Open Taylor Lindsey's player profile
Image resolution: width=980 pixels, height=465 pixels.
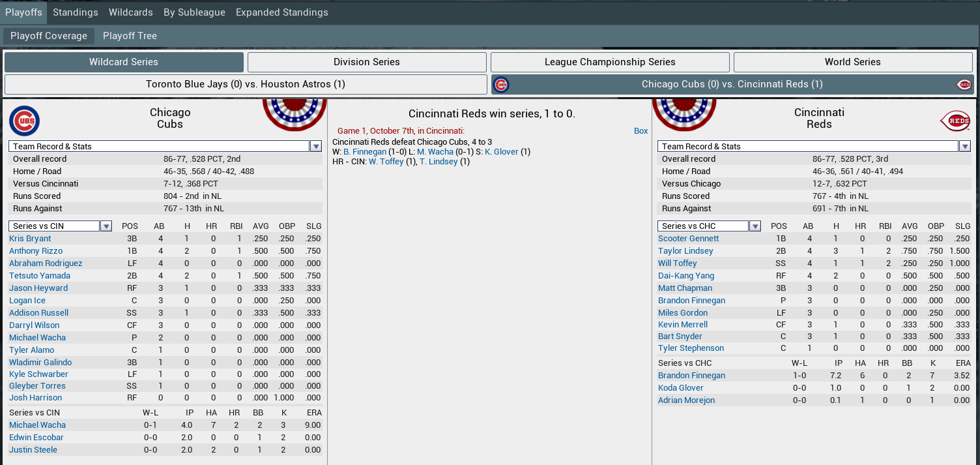(x=685, y=251)
